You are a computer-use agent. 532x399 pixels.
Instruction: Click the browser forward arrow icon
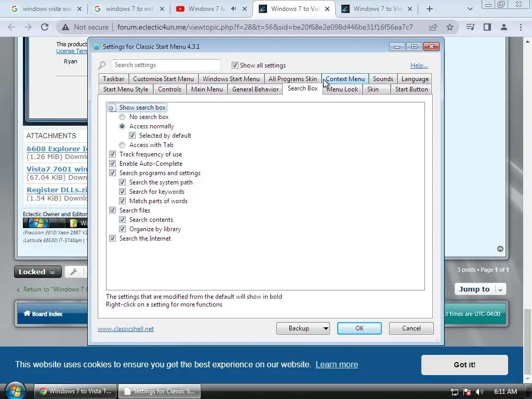[x=28, y=27]
